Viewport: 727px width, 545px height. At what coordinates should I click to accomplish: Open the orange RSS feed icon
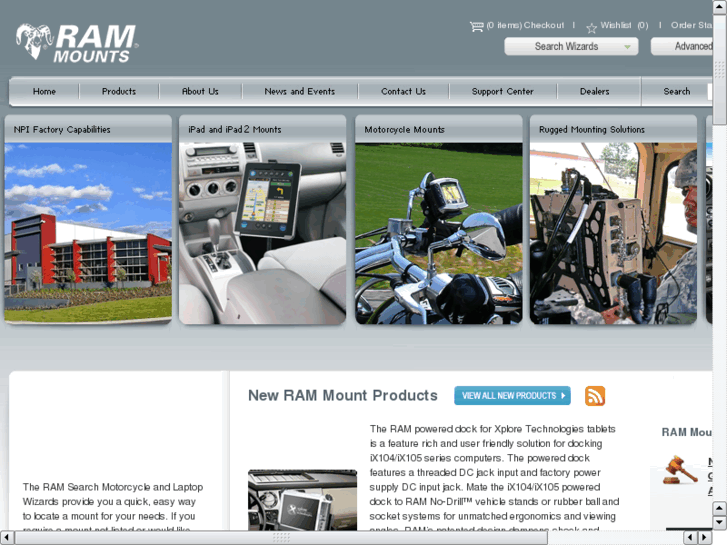coord(595,396)
